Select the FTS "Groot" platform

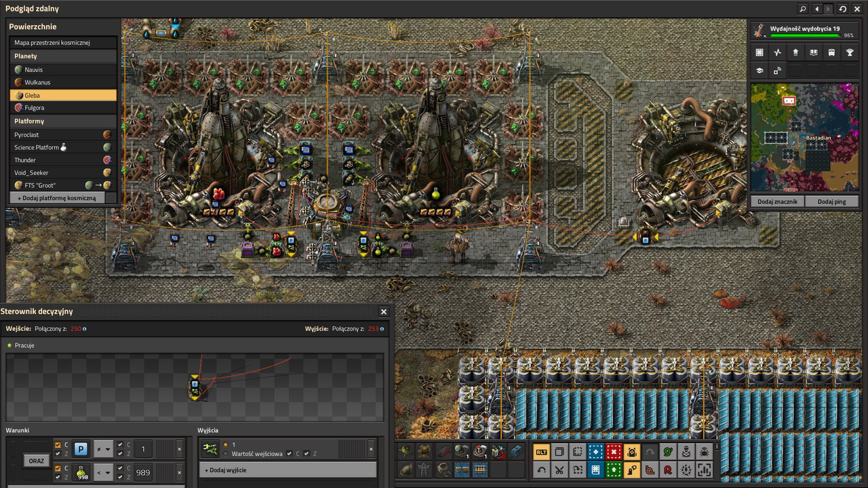pos(63,185)
